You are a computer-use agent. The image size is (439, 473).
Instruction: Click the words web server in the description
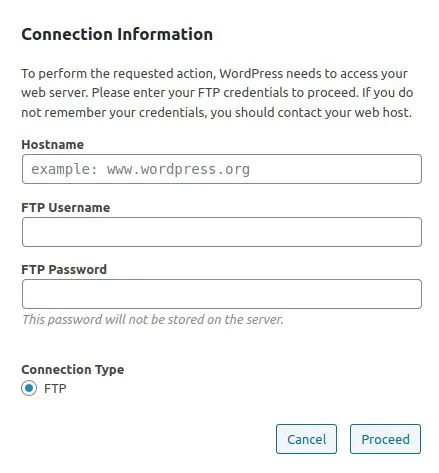pyautogui.click(x=55, y=93)
